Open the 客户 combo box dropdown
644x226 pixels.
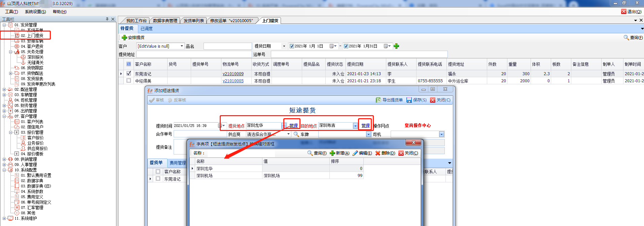(182, 46)
